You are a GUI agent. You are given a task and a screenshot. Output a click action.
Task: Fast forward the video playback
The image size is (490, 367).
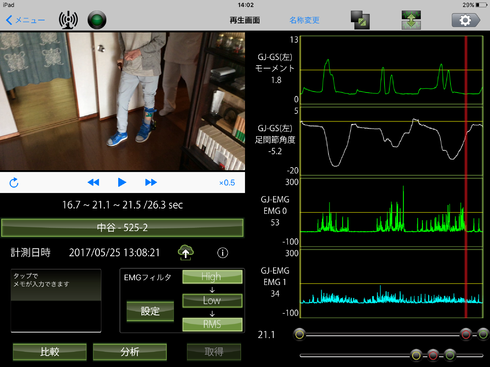click(151, 182)
